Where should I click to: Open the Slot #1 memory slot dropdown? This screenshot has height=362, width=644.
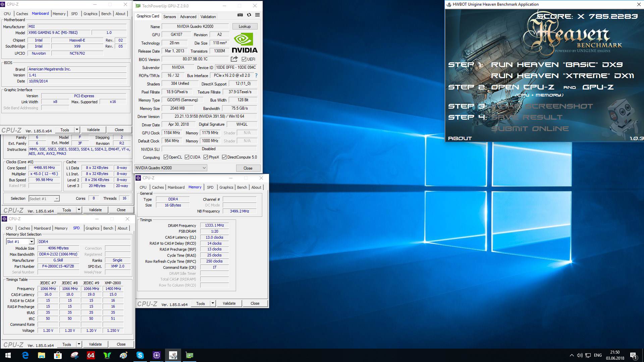click(x=20, y=242)
